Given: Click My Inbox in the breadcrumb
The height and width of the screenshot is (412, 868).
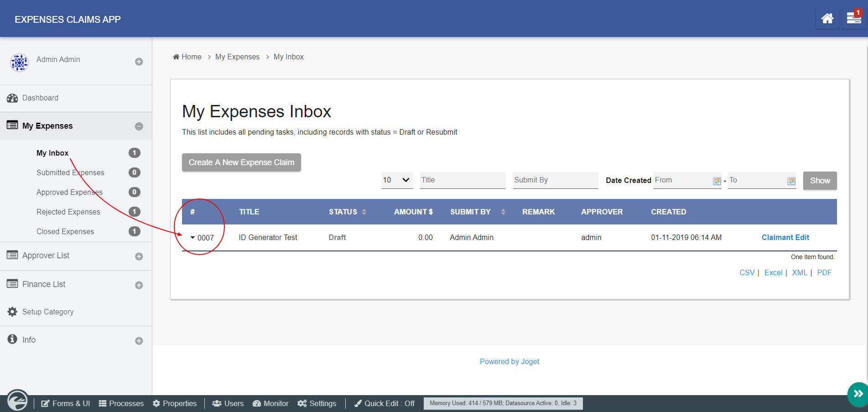Looking at the screenshot, I should click(289, 57).
